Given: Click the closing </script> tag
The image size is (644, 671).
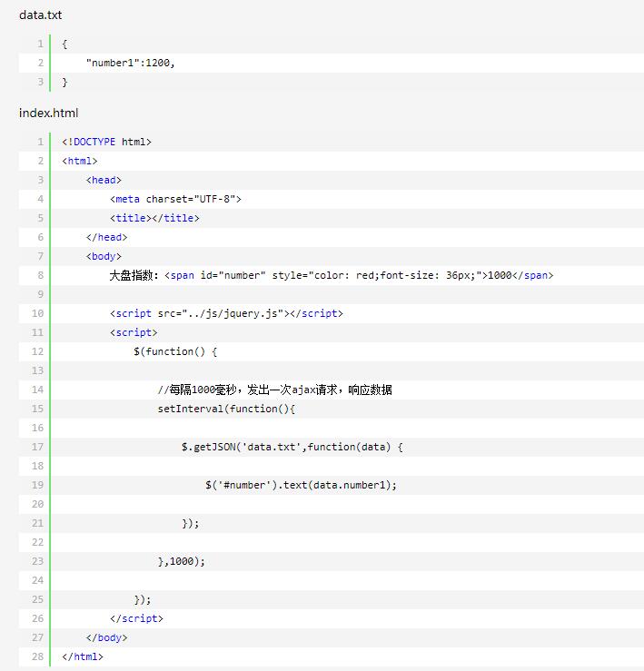Looking at the screenshot, I should [x=136, y=618].
